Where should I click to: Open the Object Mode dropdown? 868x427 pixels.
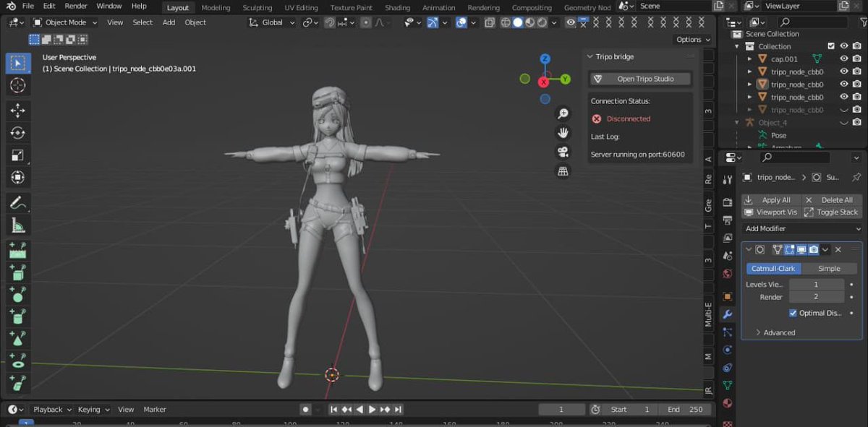point(64,22)
